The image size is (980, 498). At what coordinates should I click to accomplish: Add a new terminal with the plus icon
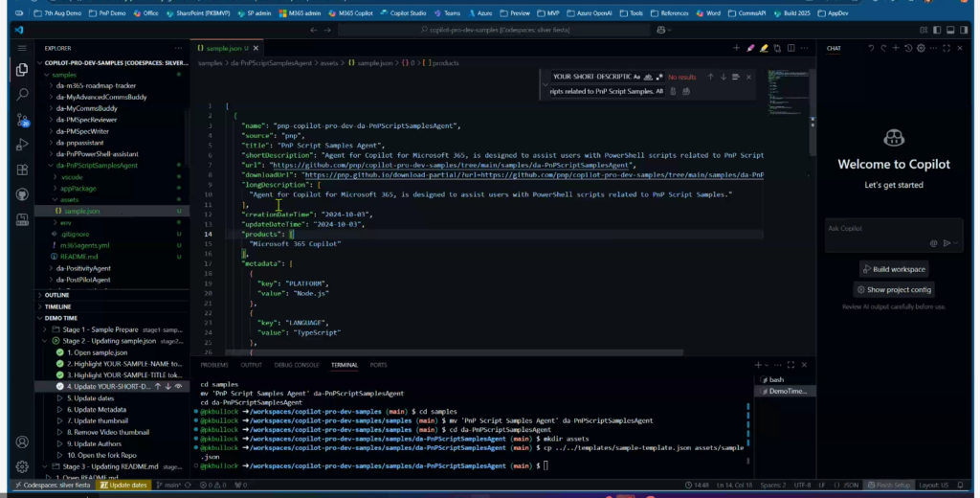758,365
